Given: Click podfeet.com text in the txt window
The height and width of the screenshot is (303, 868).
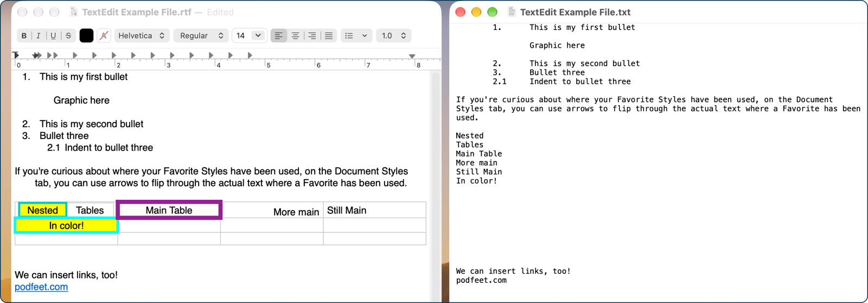Looking at the screenshot, I should 481,280.
